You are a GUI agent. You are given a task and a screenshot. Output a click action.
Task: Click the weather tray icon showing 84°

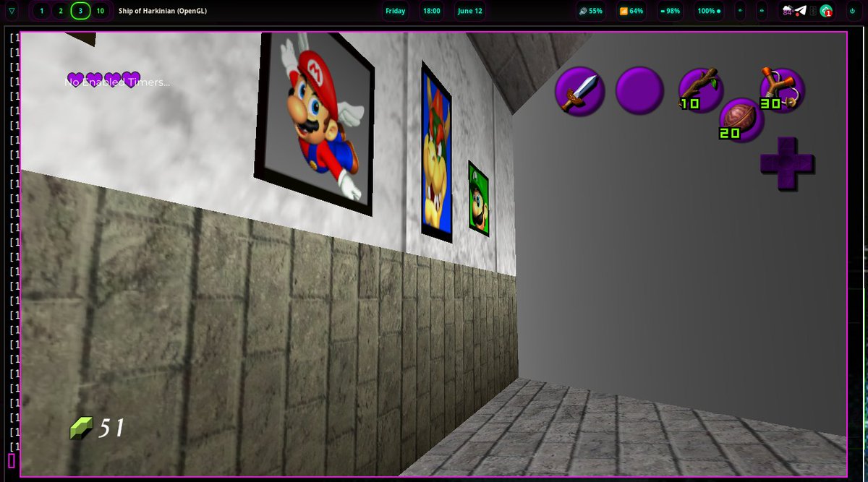point(787,11)
